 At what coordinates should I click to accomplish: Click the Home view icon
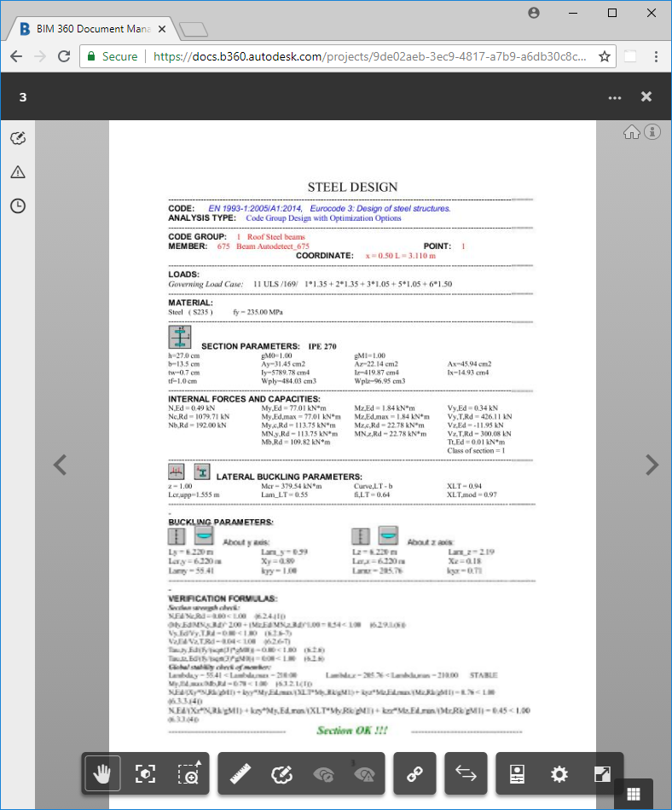[x=631, y=132]
